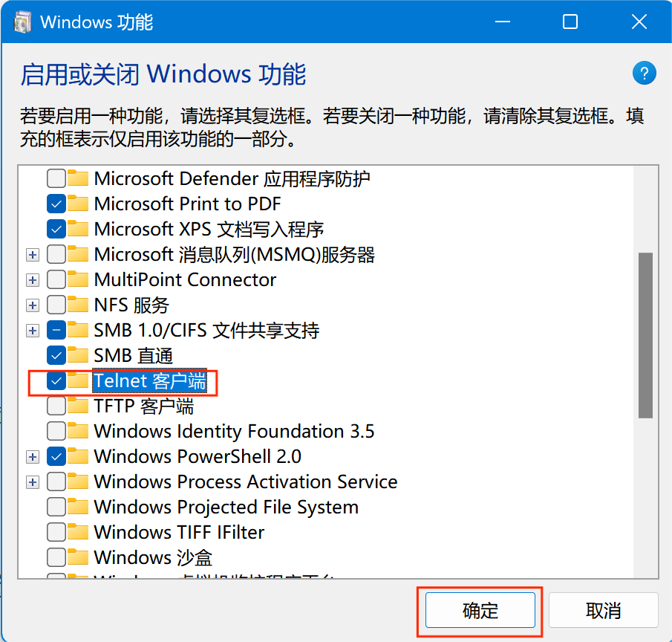
Task: Click the folder icon beside Telnet 客户端
Action: pyautogui.click(x=78, y=380)
